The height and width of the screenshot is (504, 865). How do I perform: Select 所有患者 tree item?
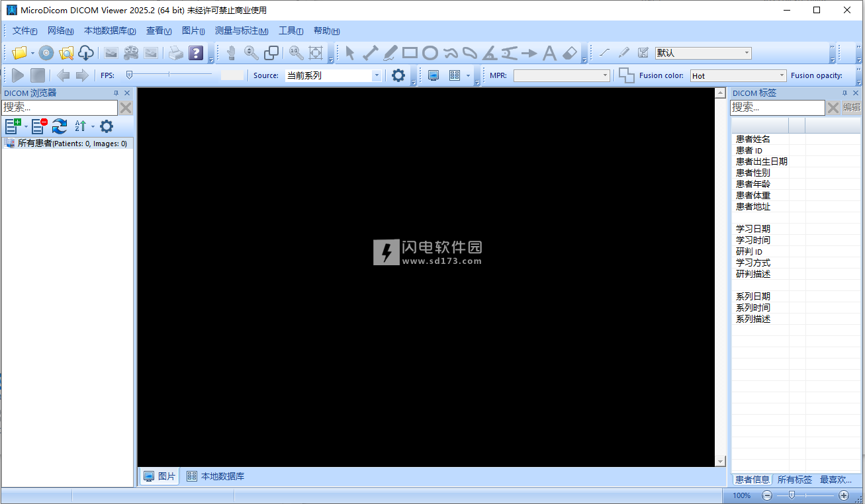click(x=66, y=143)
